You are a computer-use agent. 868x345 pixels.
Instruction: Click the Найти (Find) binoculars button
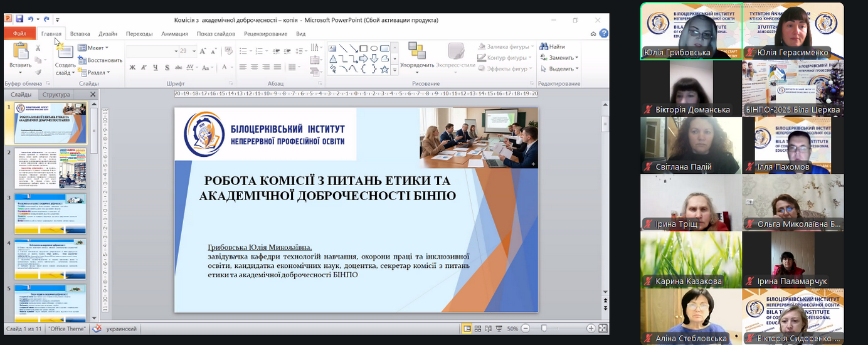552,47
